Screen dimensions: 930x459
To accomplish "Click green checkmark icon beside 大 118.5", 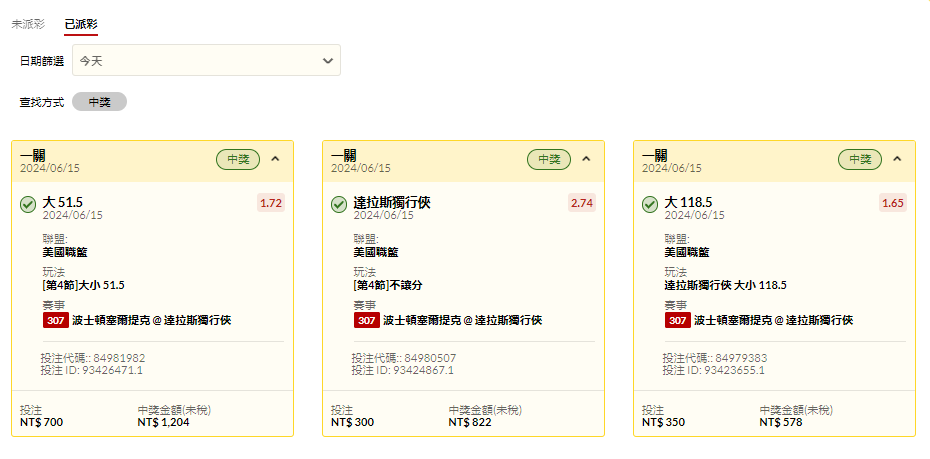I will click(650, 205).
